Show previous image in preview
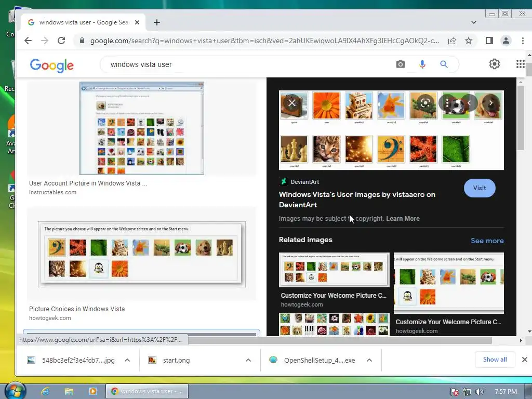 tap(469, 103)
